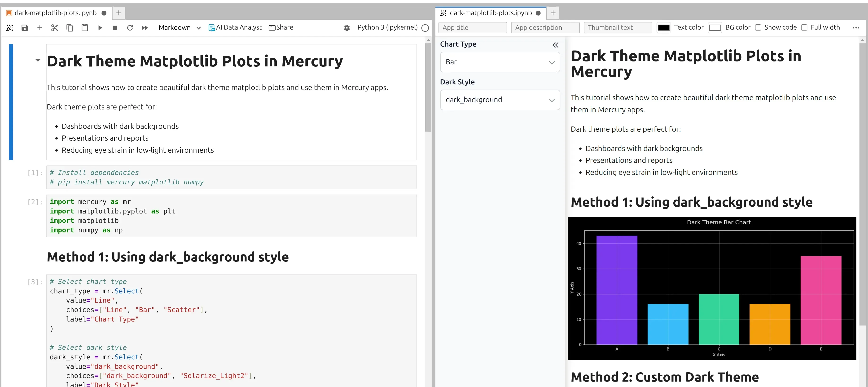868x387 pixels.
Task: Click the App description input field
Action: point(545,28)
